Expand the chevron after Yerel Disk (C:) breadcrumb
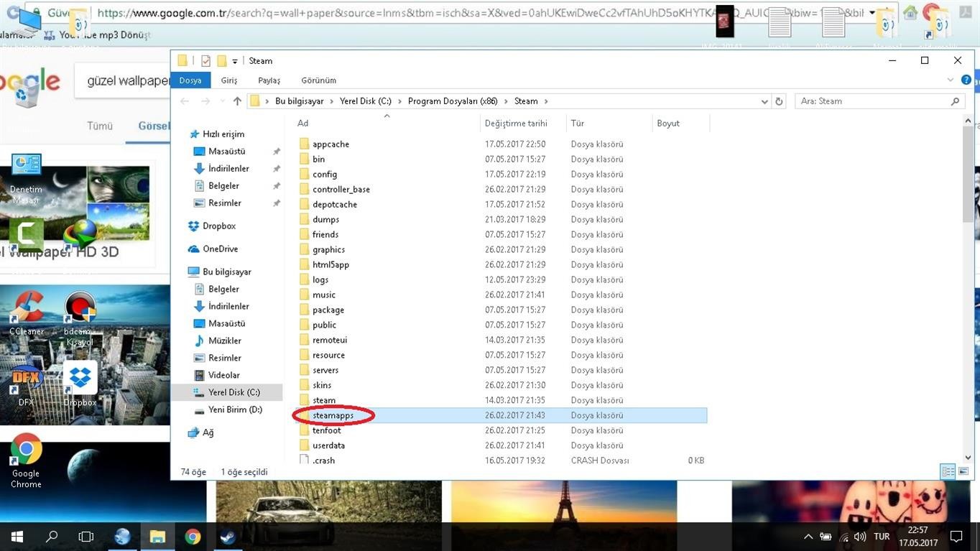The height and width of the screenshot is (551, 980). tap(399, 101)
